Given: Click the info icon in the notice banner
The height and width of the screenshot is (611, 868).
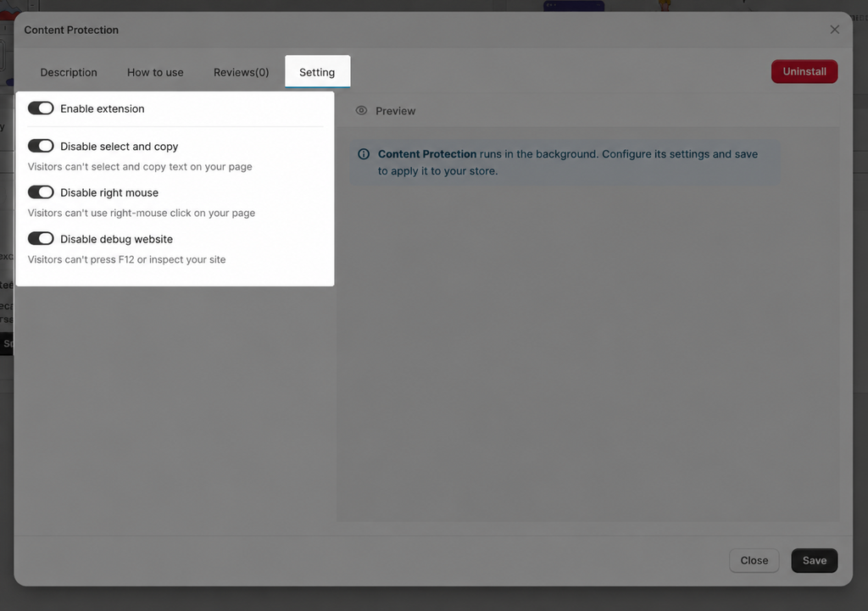Looking at the screenshot, I should point(364,154).
